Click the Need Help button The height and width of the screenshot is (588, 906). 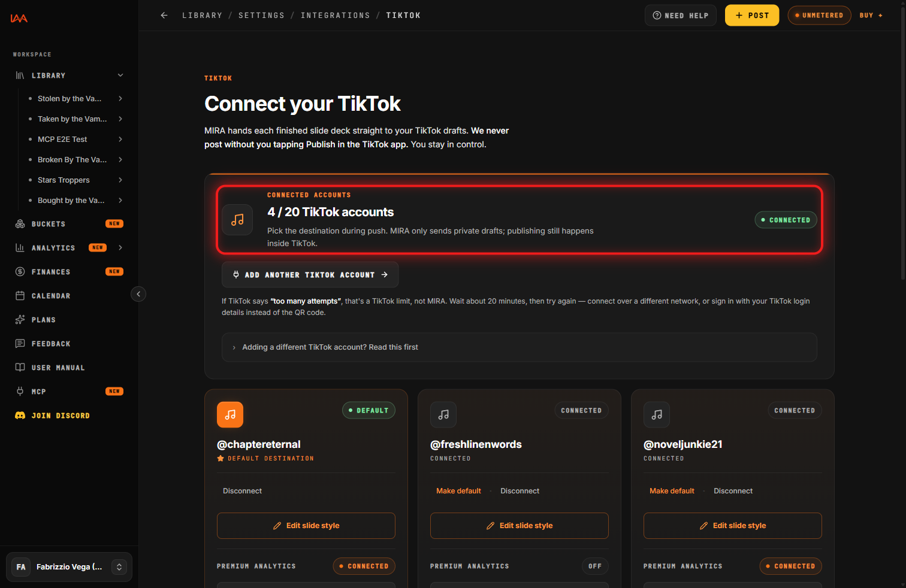click(681, 16)
